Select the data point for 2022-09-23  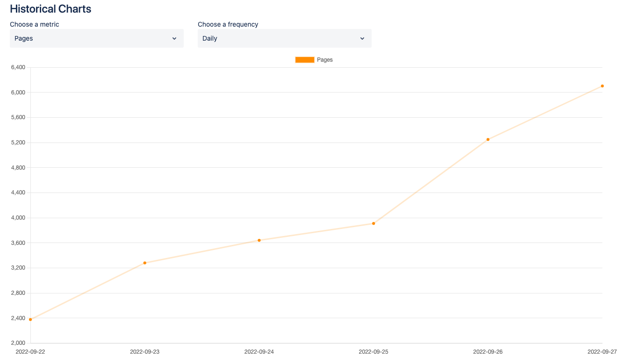[x=145, y=263]
